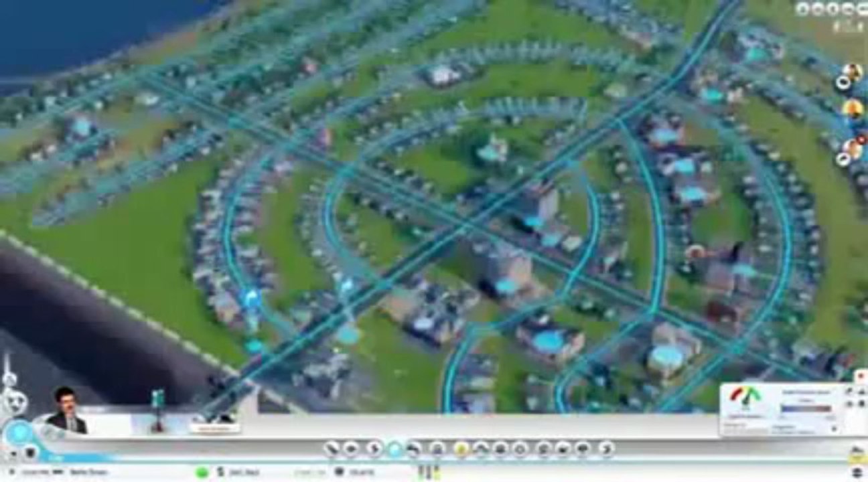868x482 pixels.
Task: Open the Government building menu icon
Action: pos(437,449)
